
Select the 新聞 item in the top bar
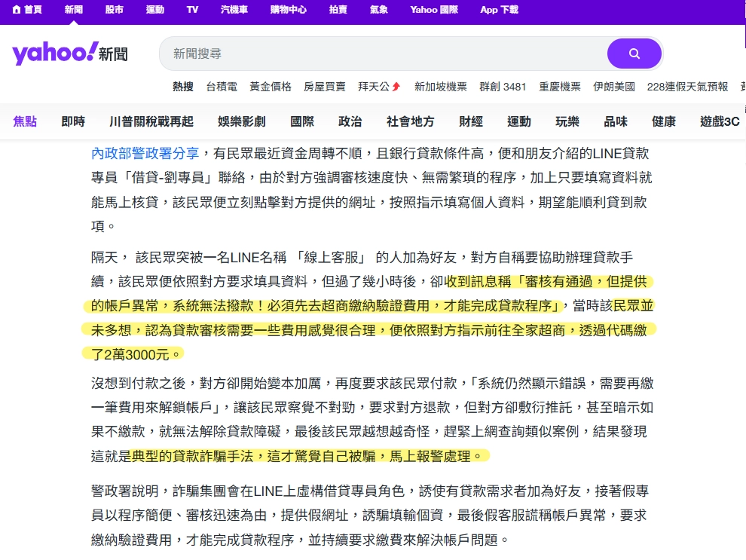(x=73, y=11)
